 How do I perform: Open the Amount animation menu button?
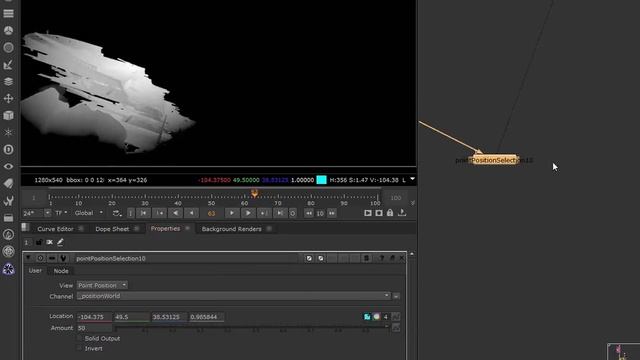(396, 328)
